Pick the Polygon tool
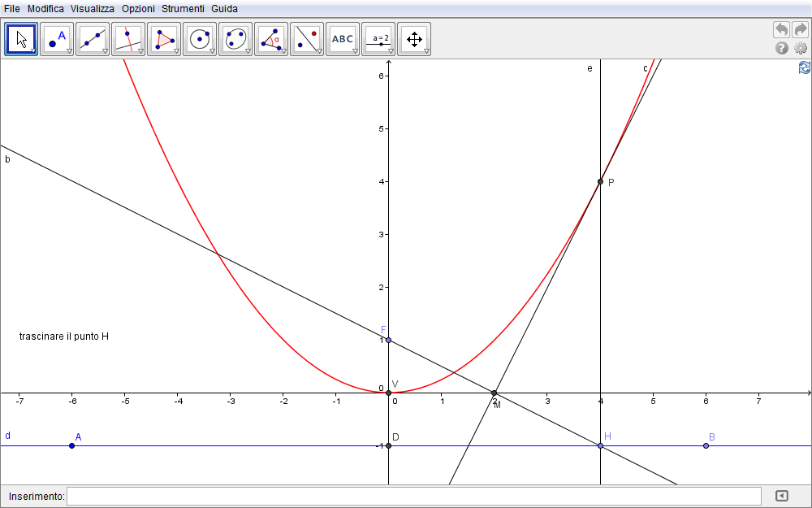 point(164,39)
